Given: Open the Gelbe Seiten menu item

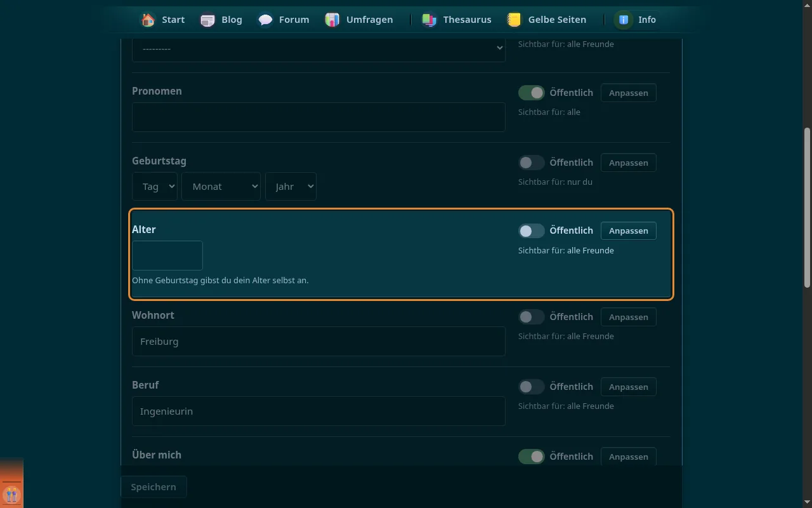Looking at the screenshot, I should [547, 20].
